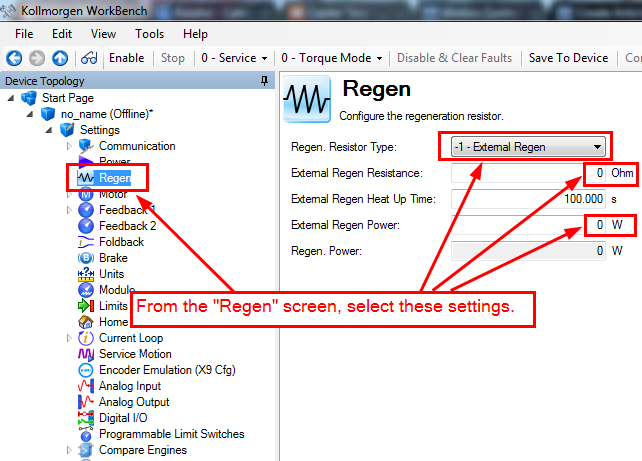Click the External Regen Resistance field
642x461 pixels.
pyautogui.click(x=528, y=173)
